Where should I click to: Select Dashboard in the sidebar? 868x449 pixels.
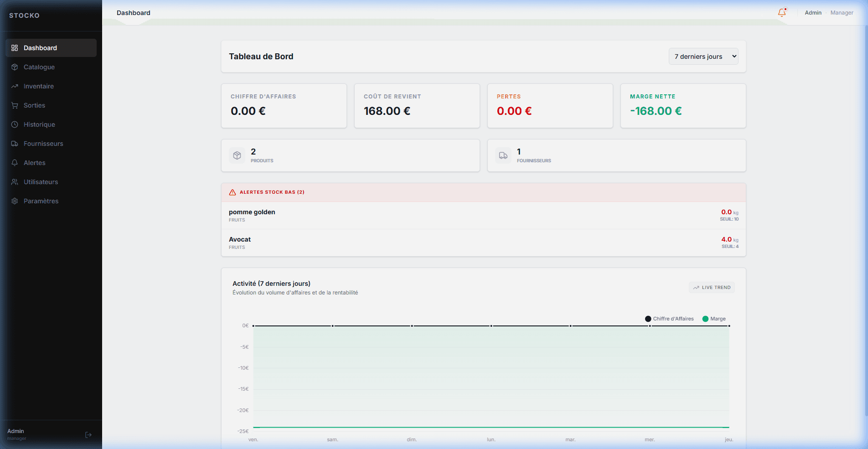[51, 48]
